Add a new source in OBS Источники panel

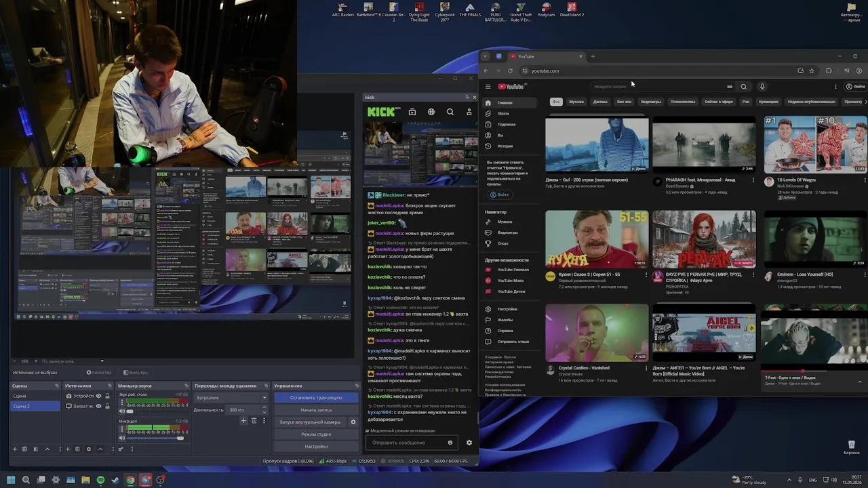pos(67,449)
